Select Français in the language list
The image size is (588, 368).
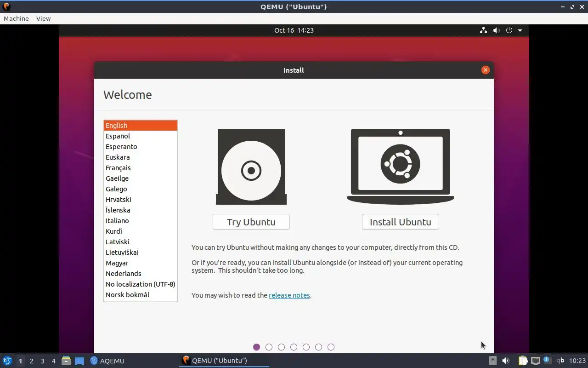141,168
